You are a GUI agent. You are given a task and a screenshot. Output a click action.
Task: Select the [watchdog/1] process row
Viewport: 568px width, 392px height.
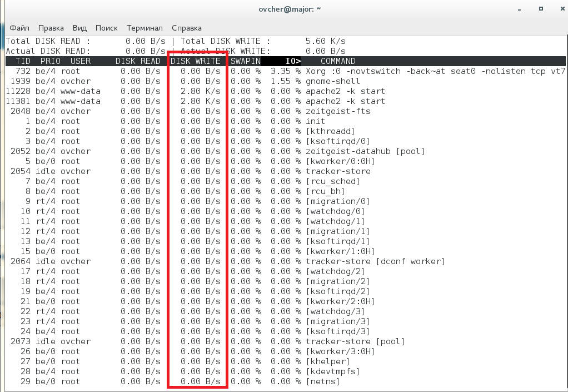286,222
